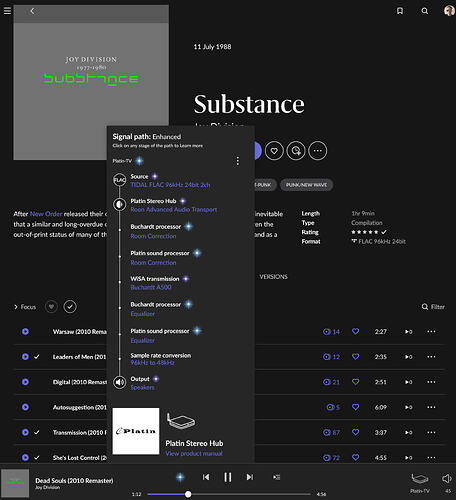The width and height of the screenshot is (456, 500).
Task: Click the signal path star in the playback bar
Action: point(180,477)
